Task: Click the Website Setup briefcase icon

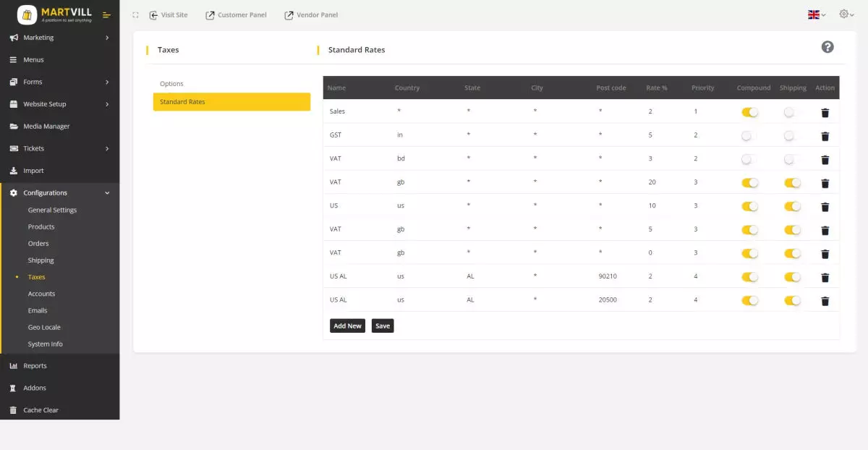Action: click(14, 104)
